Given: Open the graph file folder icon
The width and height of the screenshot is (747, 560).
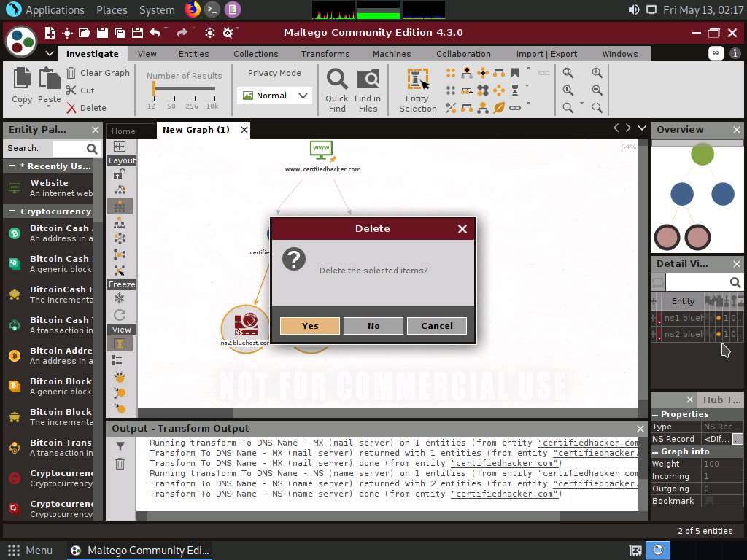Looking at the screenshot, I should (85, 32).
